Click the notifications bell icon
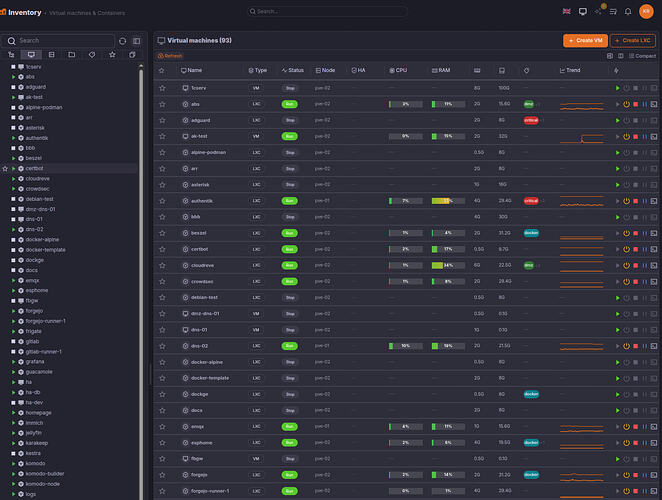This screenshot has height=500, width=662. (x=626, y=11)
